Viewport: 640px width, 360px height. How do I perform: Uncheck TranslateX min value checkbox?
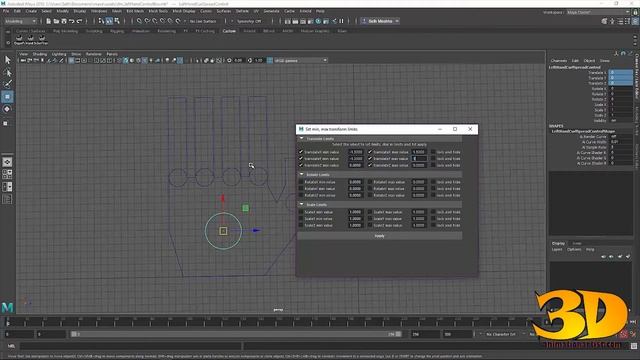pyautogui.click(x=301, y=152)
